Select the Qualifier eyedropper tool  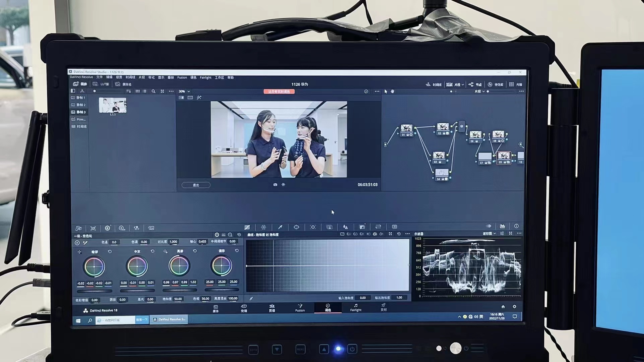tap(280, 227)
